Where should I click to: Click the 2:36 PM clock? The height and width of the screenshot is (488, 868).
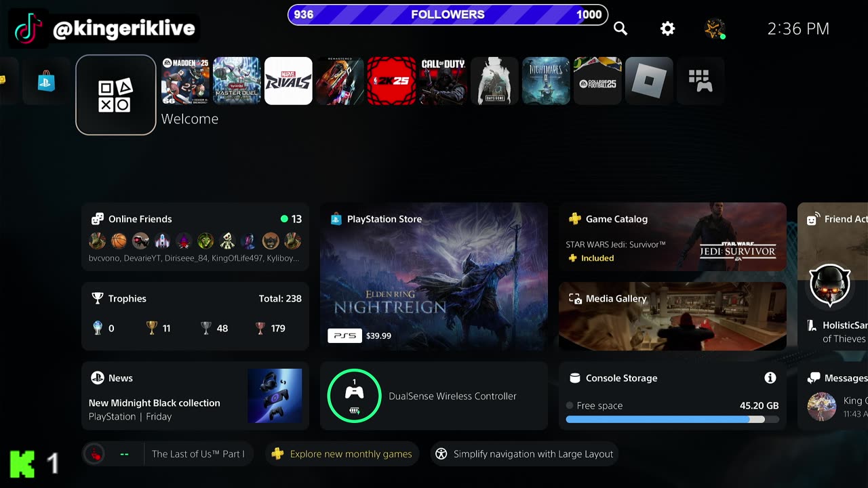pos(798,28)
